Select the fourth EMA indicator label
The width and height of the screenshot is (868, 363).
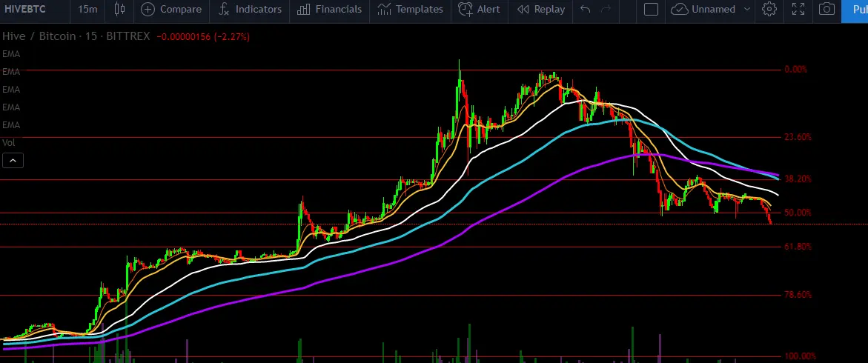pos(11,107)
